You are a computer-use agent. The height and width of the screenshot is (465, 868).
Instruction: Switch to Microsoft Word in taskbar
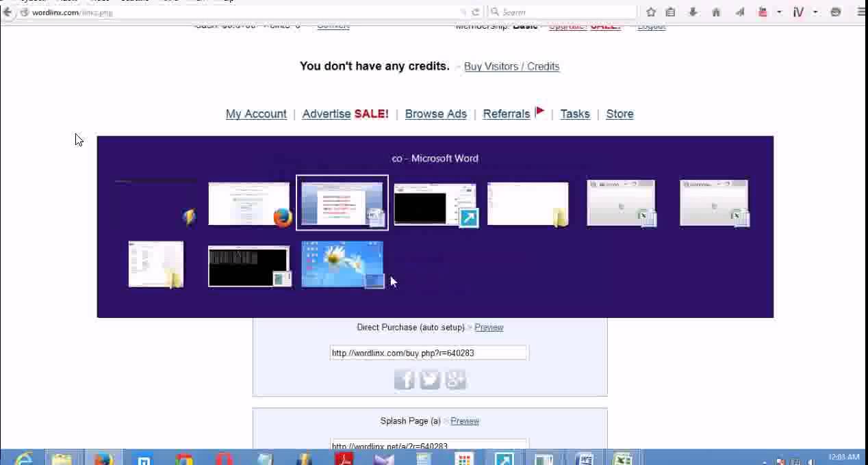coord(584,458)
